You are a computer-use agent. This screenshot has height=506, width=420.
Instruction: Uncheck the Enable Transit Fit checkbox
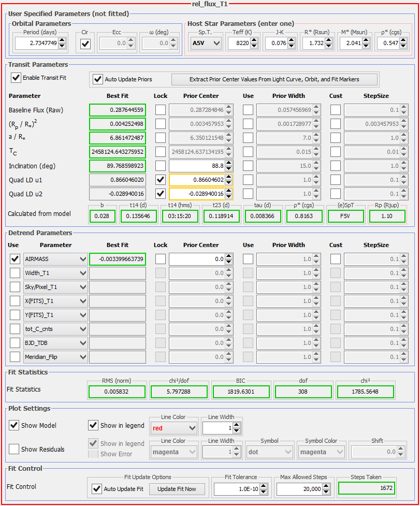tap(16, 78)
